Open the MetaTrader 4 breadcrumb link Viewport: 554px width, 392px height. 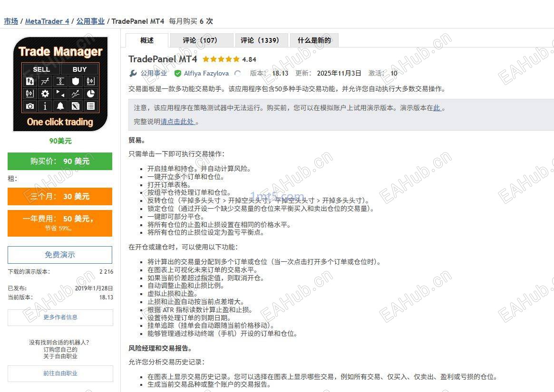point(47,21)
